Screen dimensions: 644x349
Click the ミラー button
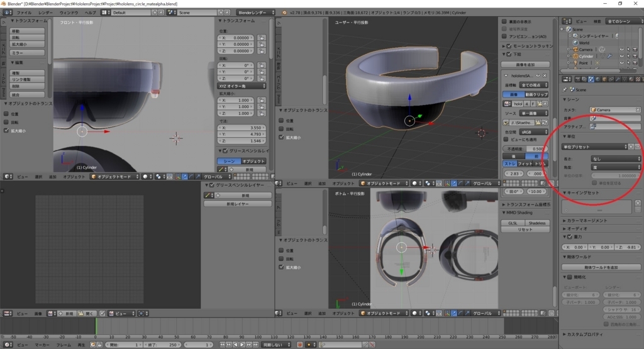27,53
